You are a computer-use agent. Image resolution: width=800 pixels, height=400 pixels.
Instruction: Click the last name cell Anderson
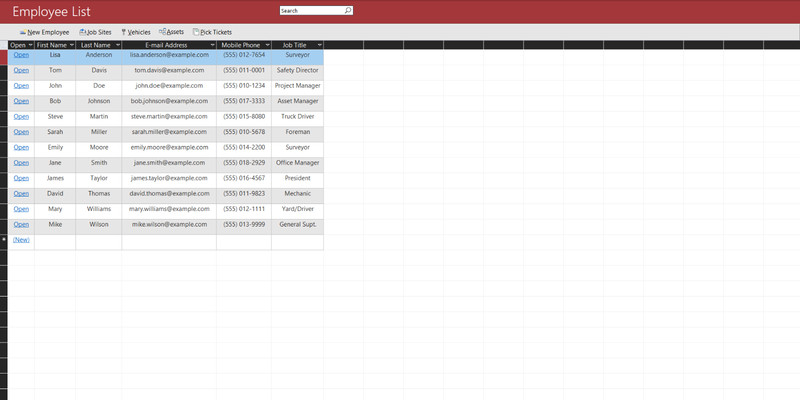pos(98,55)
